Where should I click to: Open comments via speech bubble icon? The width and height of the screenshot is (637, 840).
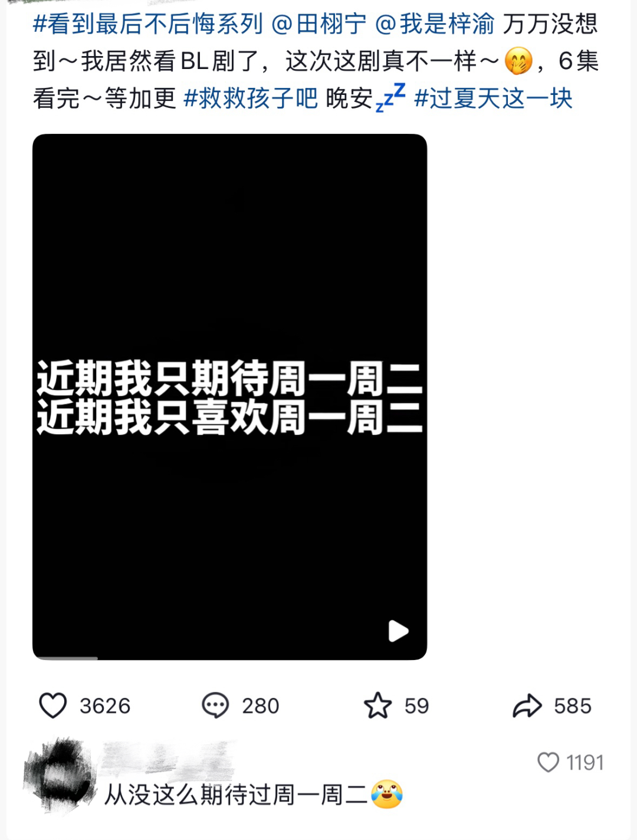(215, 706)
